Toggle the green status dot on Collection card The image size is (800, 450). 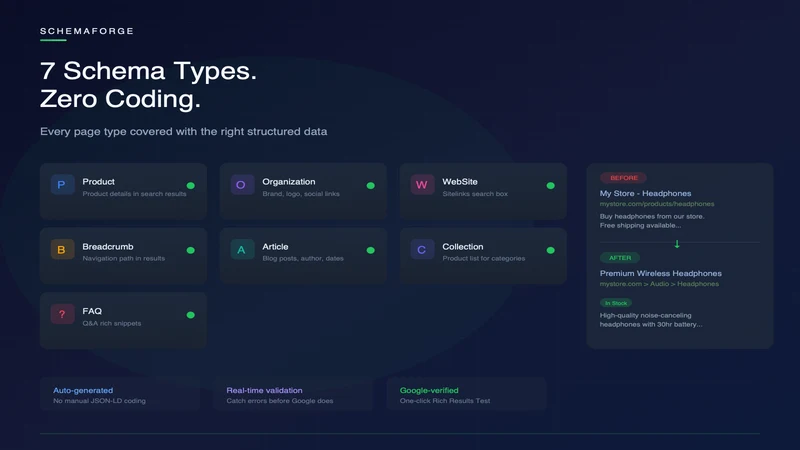coord(551,251)
